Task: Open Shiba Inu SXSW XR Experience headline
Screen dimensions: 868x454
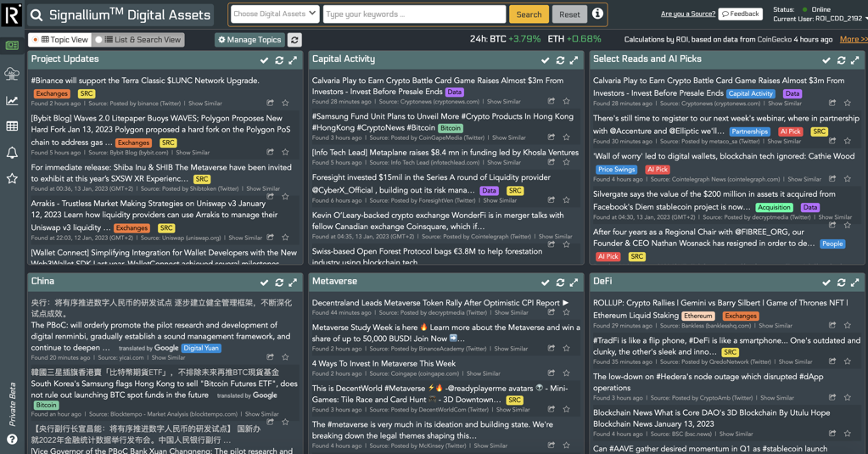Action: point(161,173)
